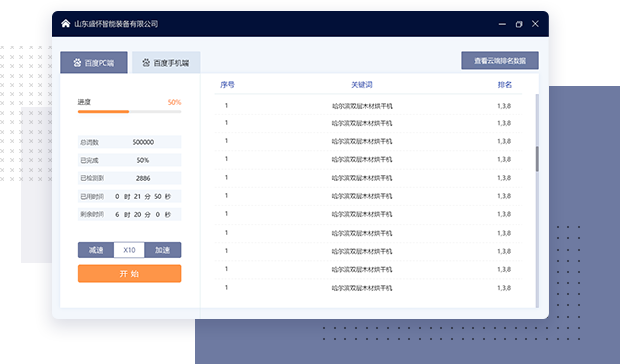The width and height of the screenshot is (620, 364).
Task: Start the task with 开始 button
Action: point(129,273)
